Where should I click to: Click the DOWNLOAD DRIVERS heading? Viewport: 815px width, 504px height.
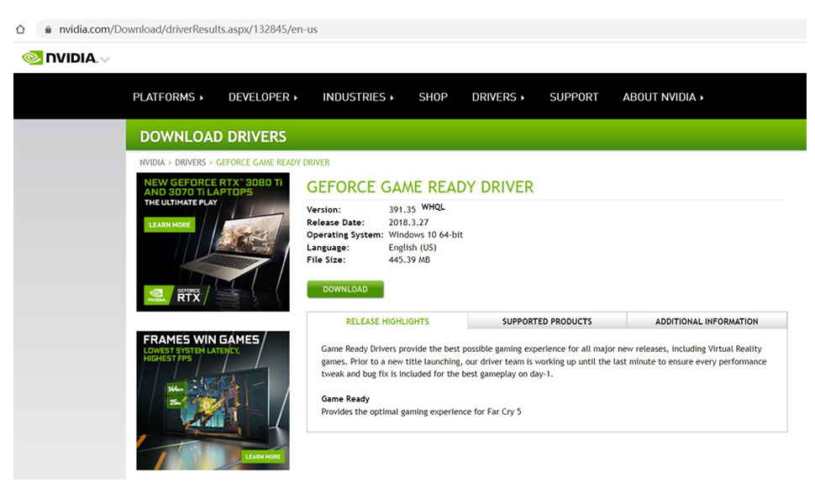point(213,137)
